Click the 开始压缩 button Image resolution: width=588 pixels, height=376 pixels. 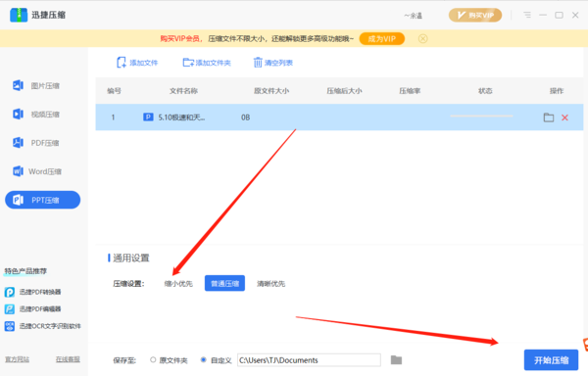click(551, 360)
